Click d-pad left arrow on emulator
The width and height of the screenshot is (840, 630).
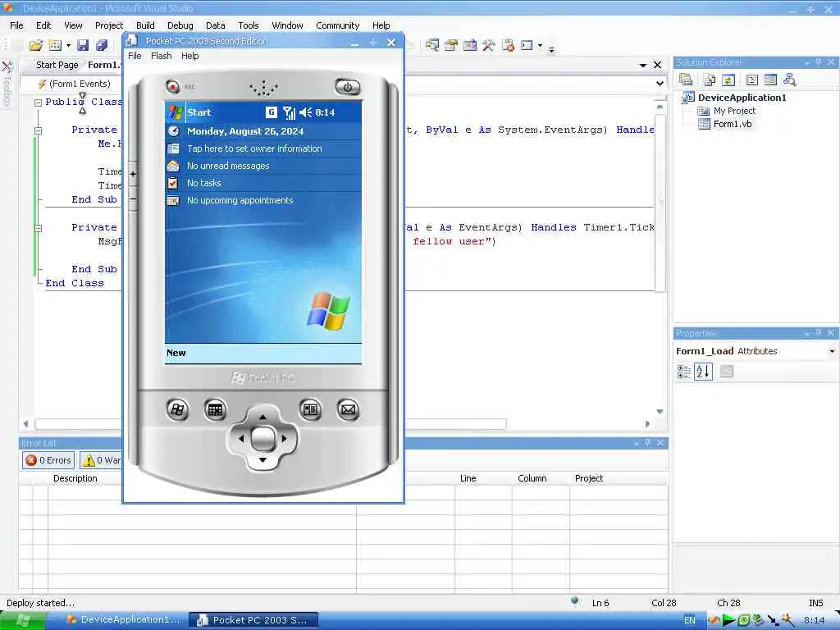coord(241,438)
